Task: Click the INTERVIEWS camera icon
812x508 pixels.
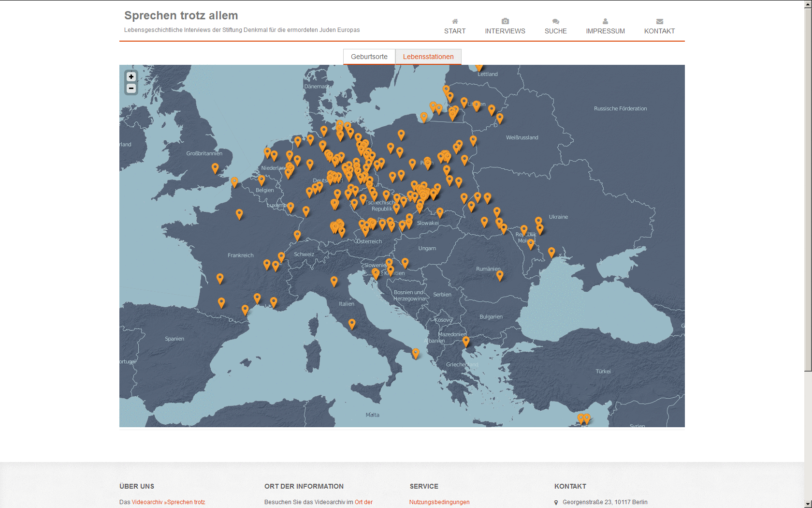Action: pyautogui.click(x=505, y=21)
